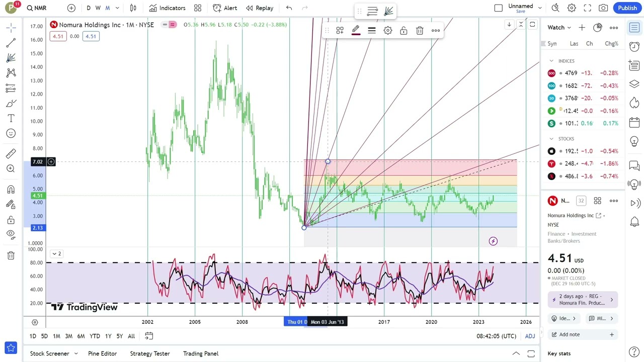Select the brush drawing tool

point(11,104)
